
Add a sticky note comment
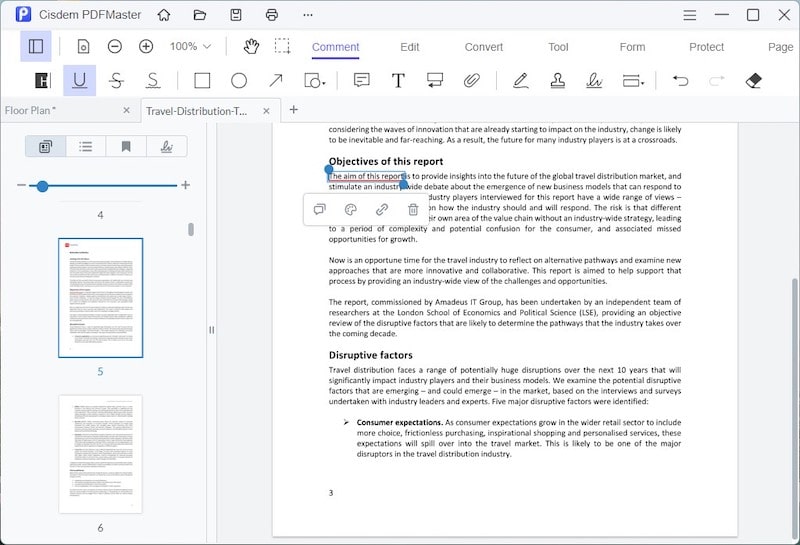362,80
